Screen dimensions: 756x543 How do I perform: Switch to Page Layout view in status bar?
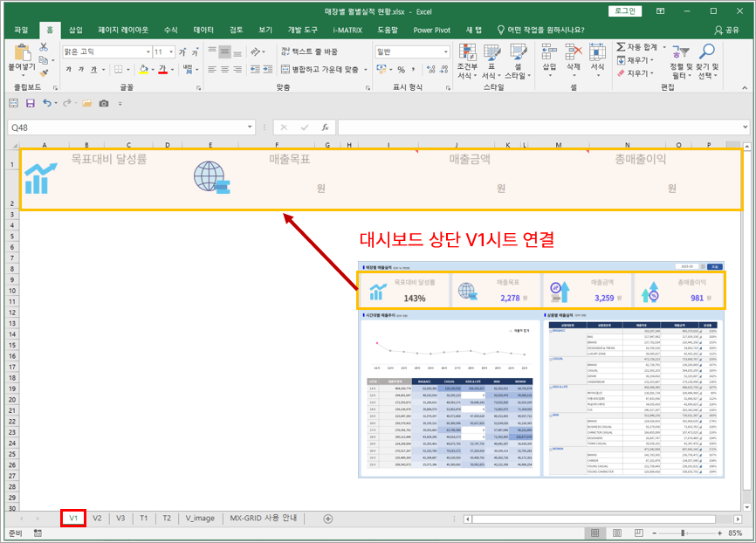pyautogui.click(x=615, y=533)
